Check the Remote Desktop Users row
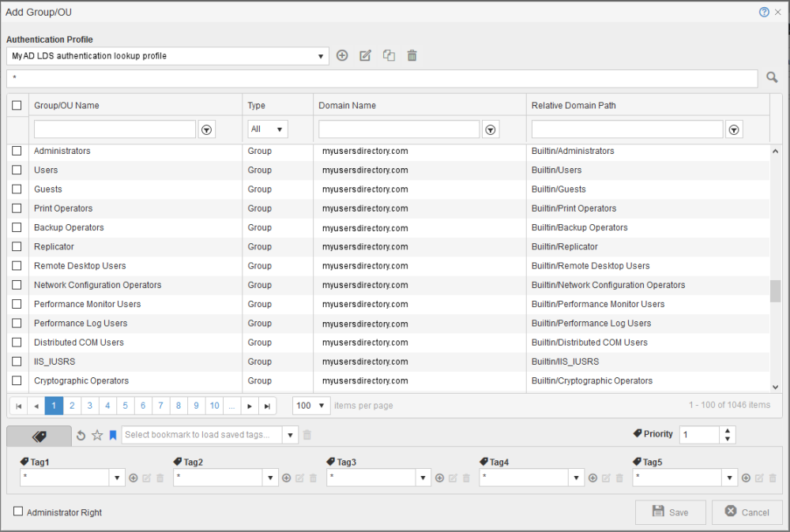Screen dimensions: 790x532 click(17, 265)
